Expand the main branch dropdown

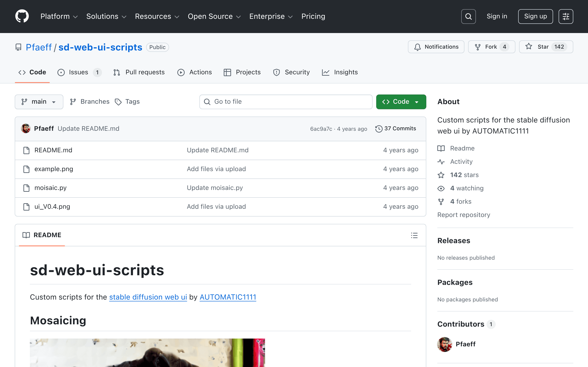(x=39, y=102)
